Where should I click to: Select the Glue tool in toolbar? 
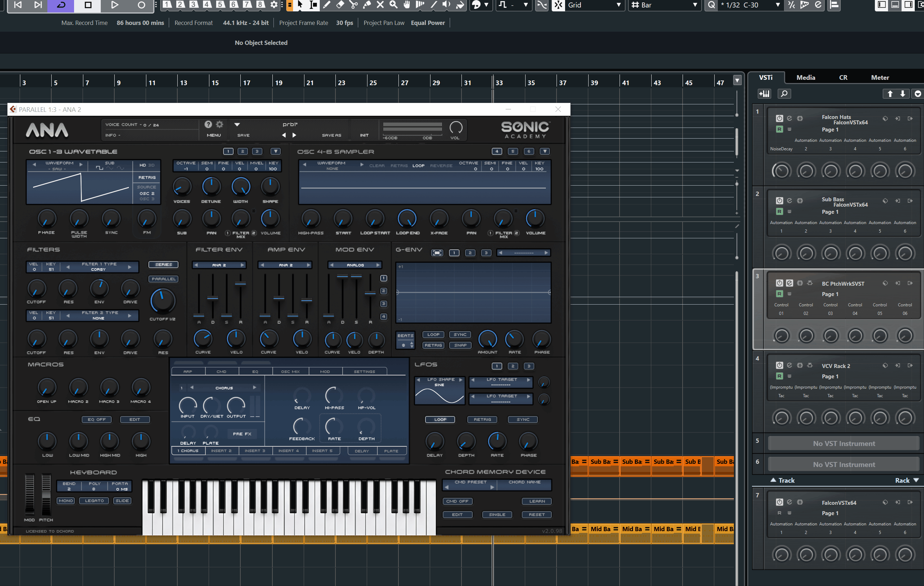[x=367, y=5]
